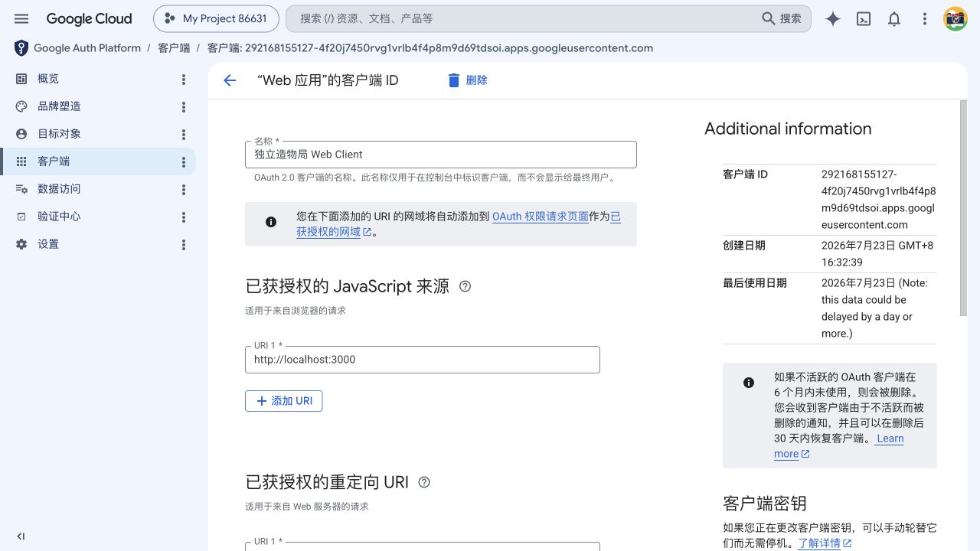Open the user account avatar
The width and height of the screenshot is (980, 551).
click(x=955, y=19)
